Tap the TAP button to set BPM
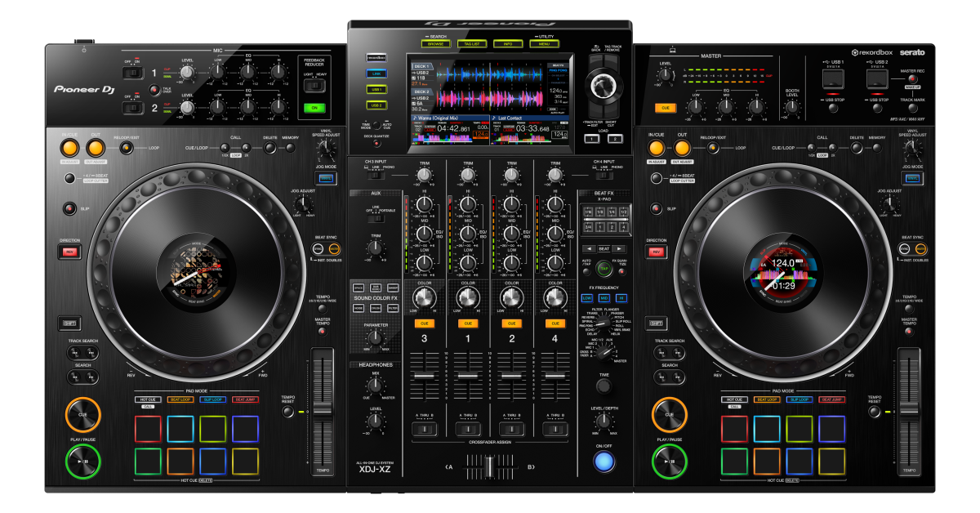The width and height of the screenshot is (980, 513). [604, 268]
